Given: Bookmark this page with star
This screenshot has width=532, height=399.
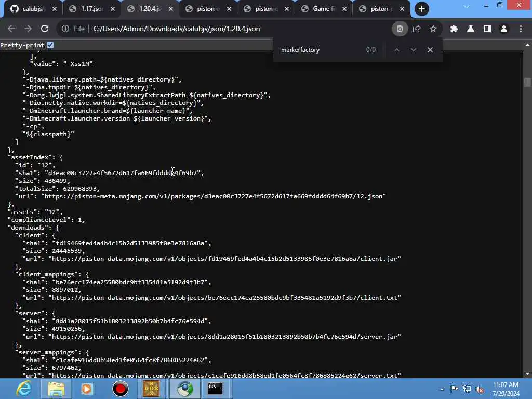Looking at the screenshot, I should point(433,29).
